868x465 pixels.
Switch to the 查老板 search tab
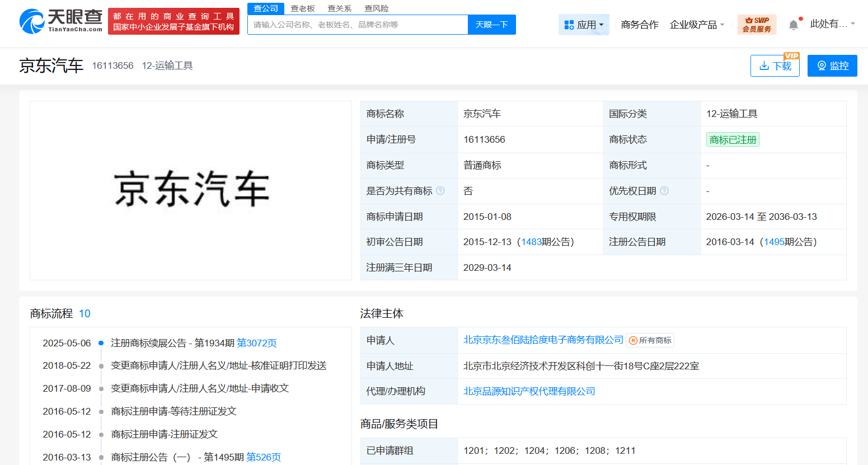point(303,8)
